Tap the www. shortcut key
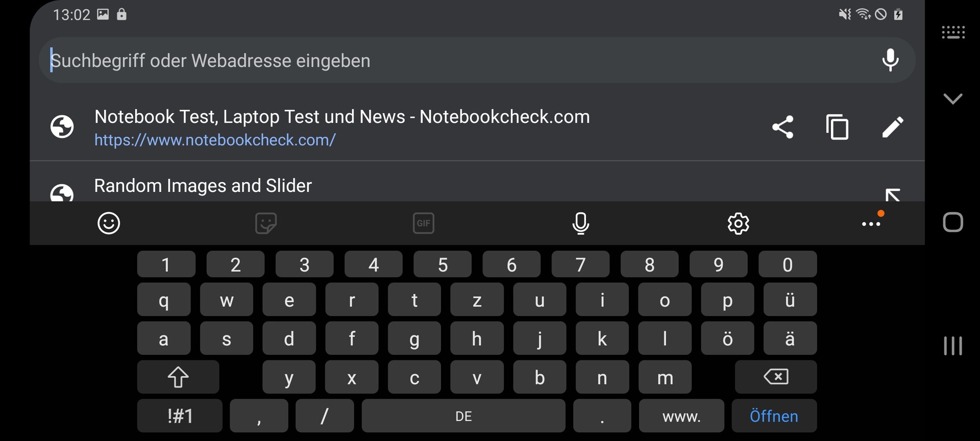 coord(681,416)
